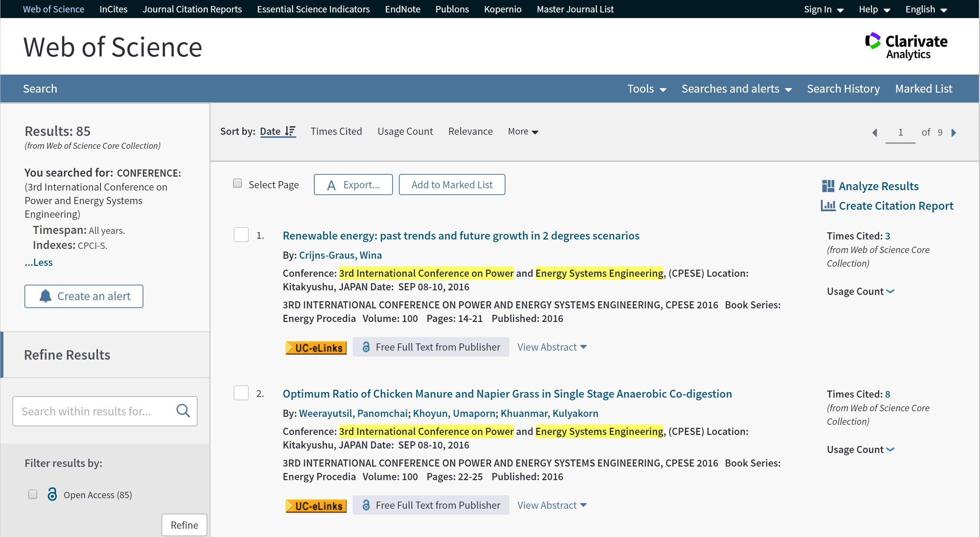980x537 pixels.
Task: Go to previous results page arrow
Action: pos(875,133)
